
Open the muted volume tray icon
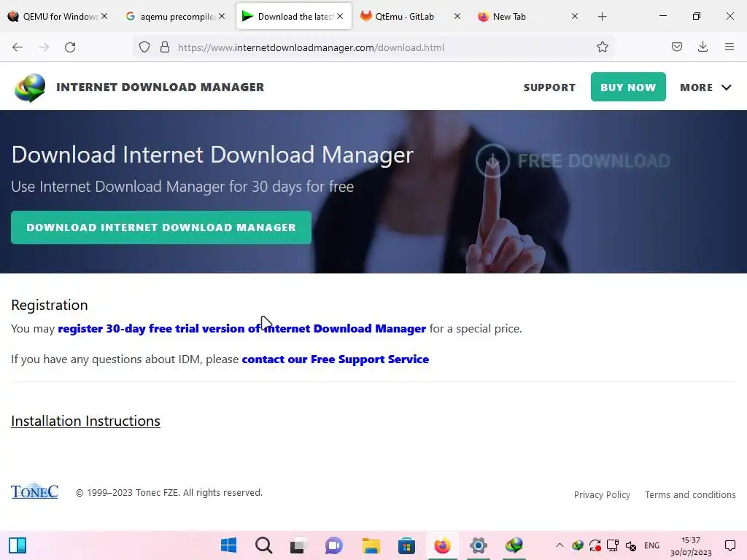(x=631, y=545)
